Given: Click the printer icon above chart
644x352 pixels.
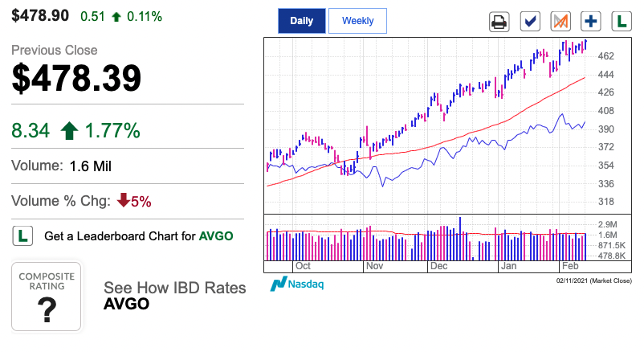Looking at the screenshot, I should (499, 22).
